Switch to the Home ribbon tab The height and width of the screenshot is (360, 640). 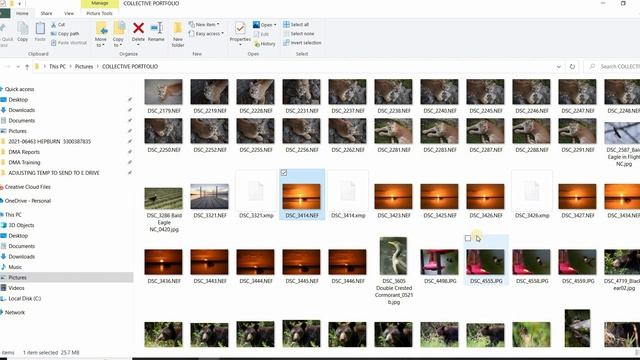point(22,13)
